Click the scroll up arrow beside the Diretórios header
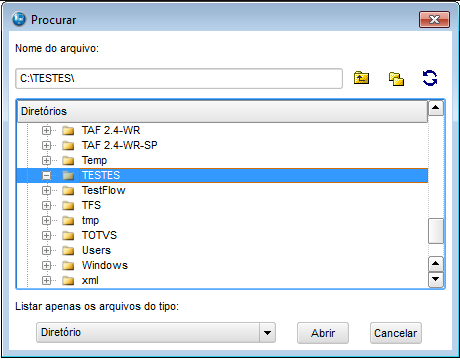Viewport: 460px width, 360px height. click(x=436, y=108)
